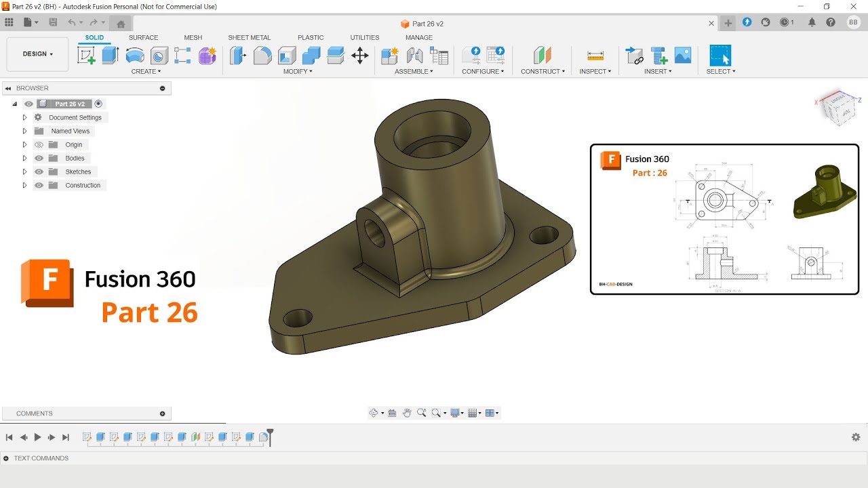
Task: Select the Measure ruler tool
Action: point(595,56)
